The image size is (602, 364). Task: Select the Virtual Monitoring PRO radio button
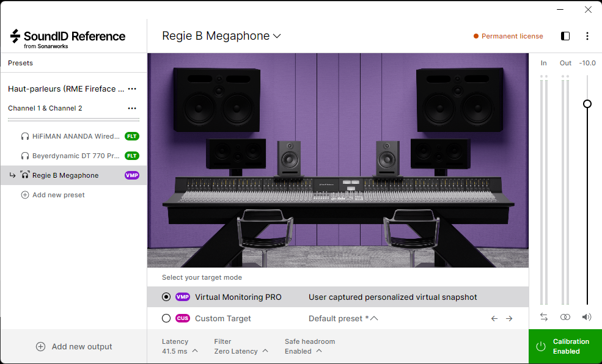pos(166,297)
